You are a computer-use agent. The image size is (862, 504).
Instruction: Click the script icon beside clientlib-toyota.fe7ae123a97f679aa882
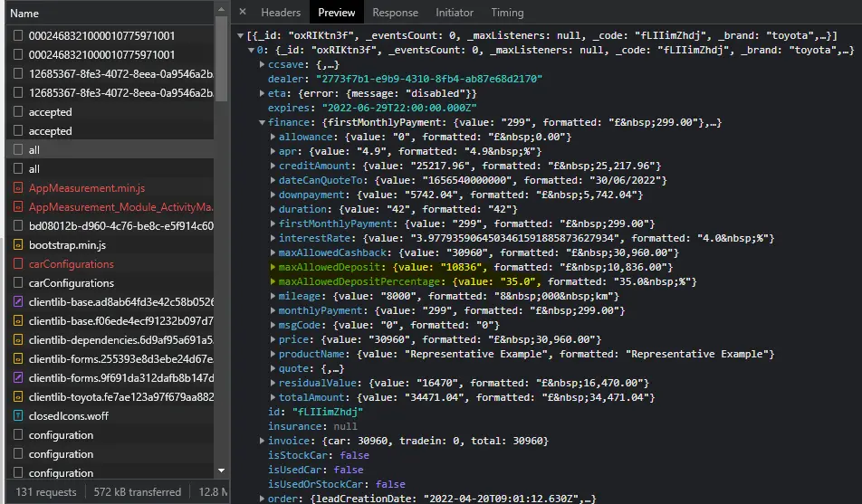[17, 397]
